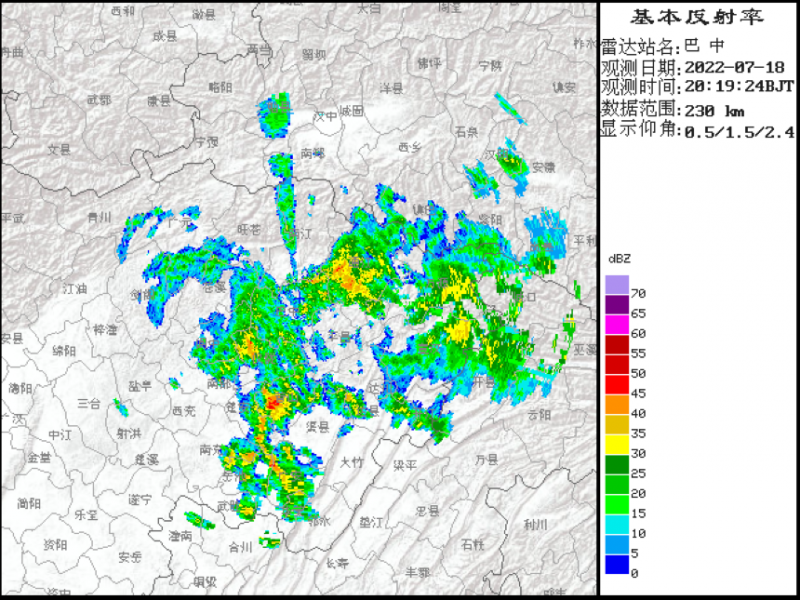Screen dimensions: 800x600
Task: Select the 遂宁 label on the map
Action: coord(141,498)
